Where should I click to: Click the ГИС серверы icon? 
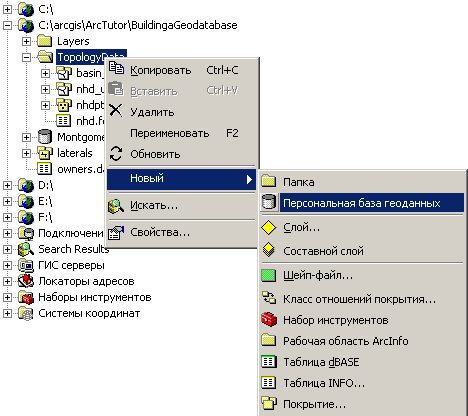(26, 265)
